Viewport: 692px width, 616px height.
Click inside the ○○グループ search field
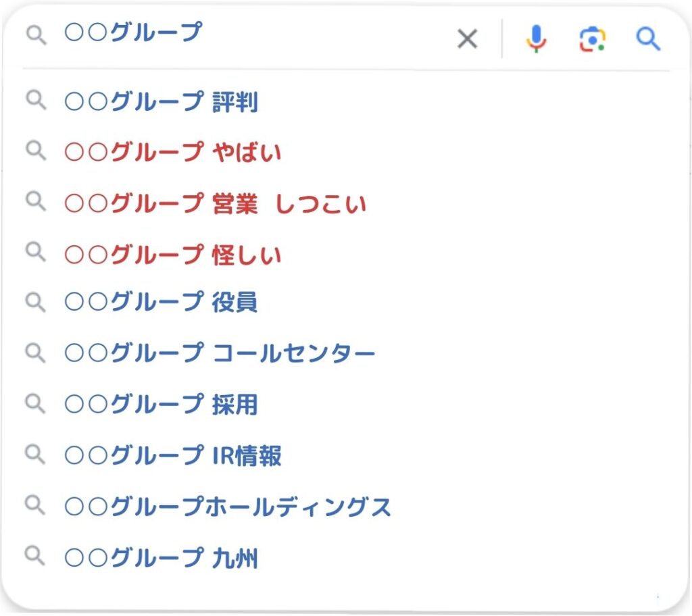[x=270, y=34]
